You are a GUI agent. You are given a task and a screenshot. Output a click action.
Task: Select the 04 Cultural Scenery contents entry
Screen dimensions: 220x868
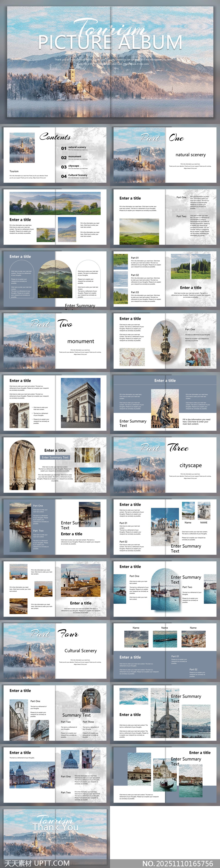coord(77,175)
